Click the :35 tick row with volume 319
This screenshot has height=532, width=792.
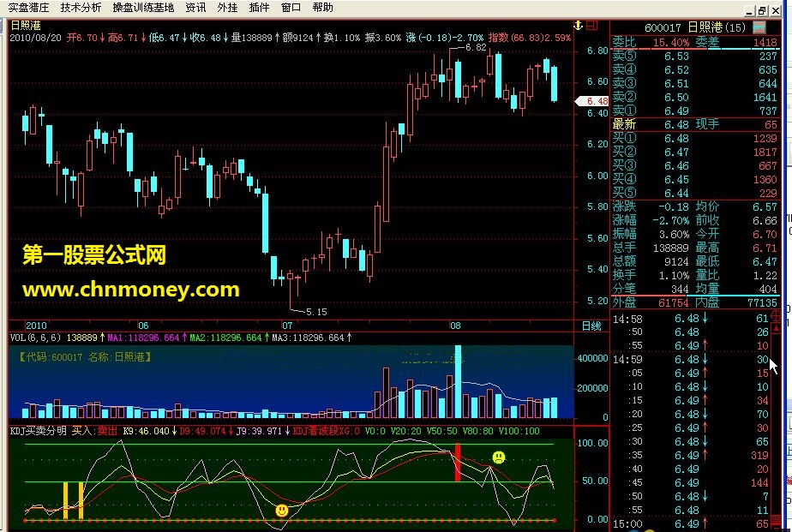point(691,455)
